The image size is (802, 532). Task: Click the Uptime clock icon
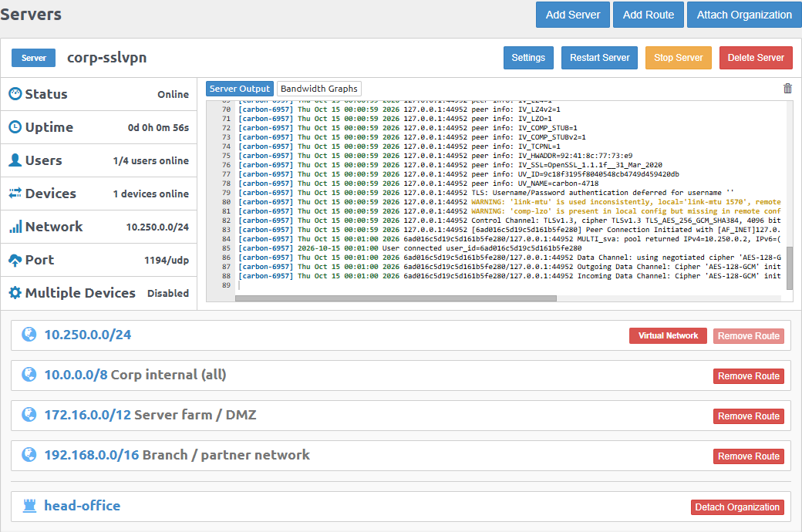(15, 127)
